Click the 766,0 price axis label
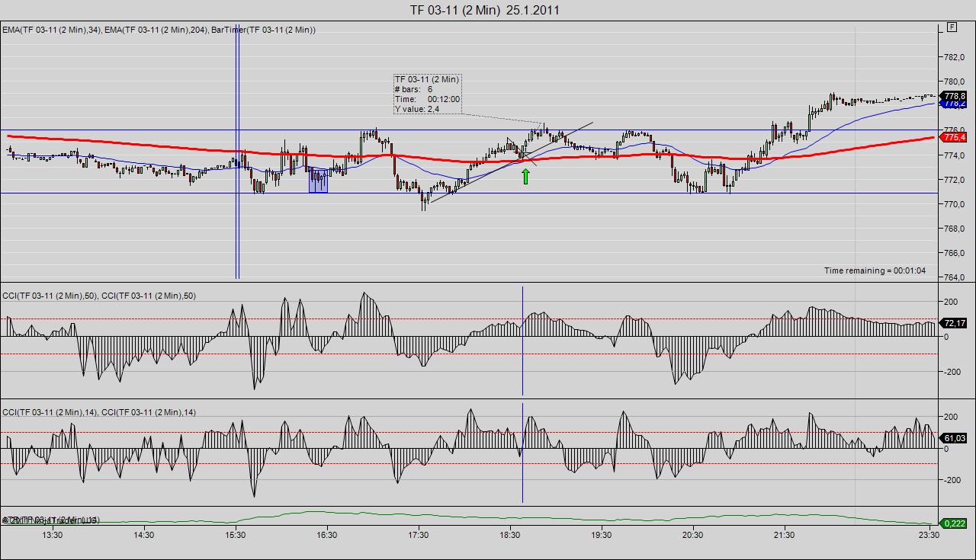The width and height of the screenshot is (976, 560). pos(954,253)
